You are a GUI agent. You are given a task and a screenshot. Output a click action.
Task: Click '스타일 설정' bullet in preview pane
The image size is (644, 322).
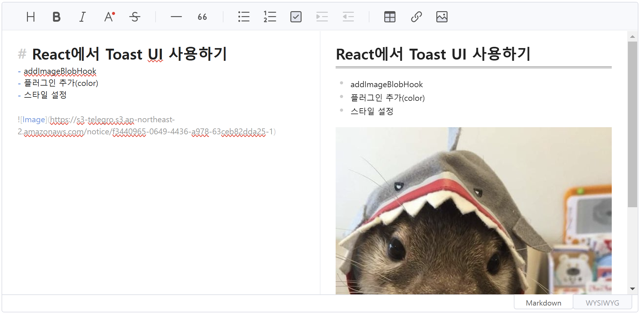(x=372, y=111)
